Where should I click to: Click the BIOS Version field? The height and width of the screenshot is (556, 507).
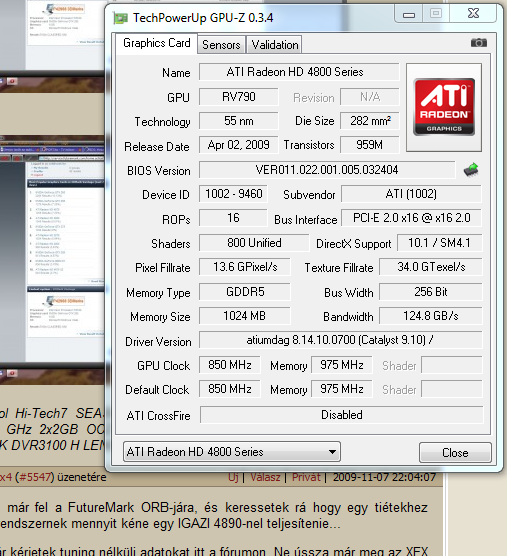[x=327, y=170]
